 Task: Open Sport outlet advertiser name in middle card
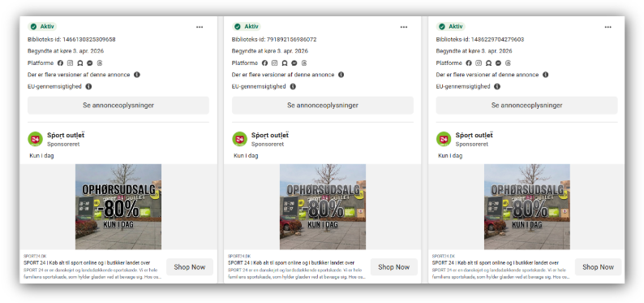tap(270, 136)
